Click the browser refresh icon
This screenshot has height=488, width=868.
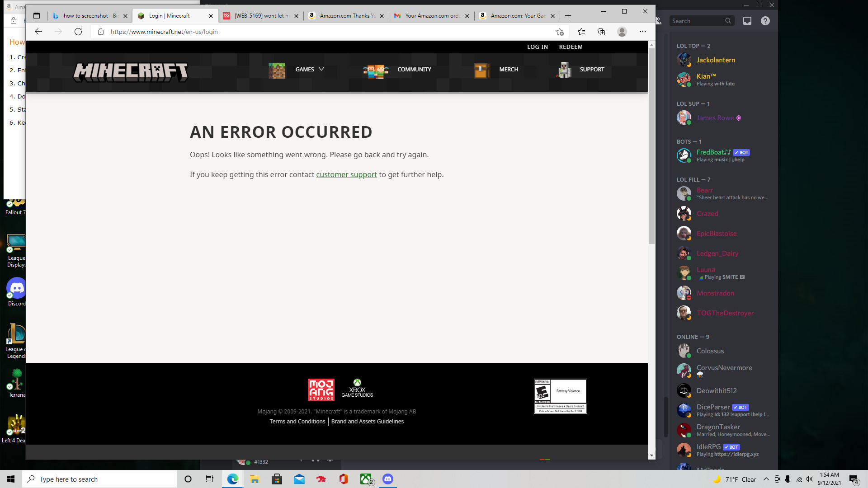coord(78,32)
